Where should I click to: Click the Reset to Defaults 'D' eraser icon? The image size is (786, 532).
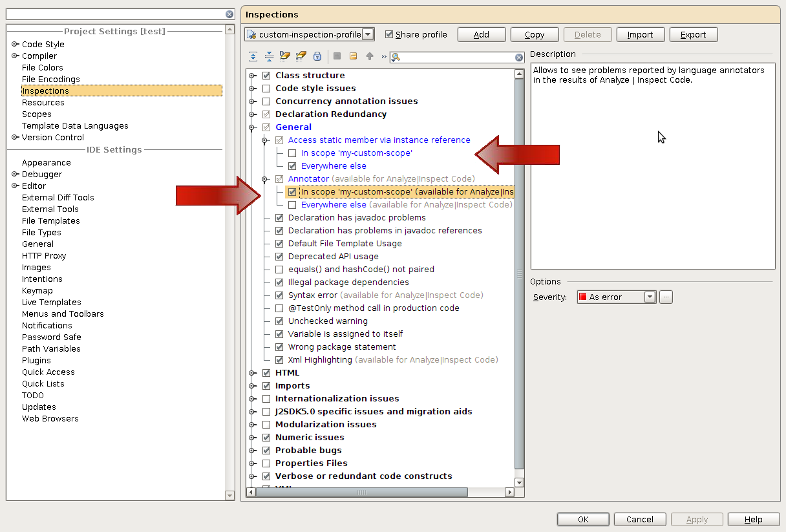tap(285, 56)
